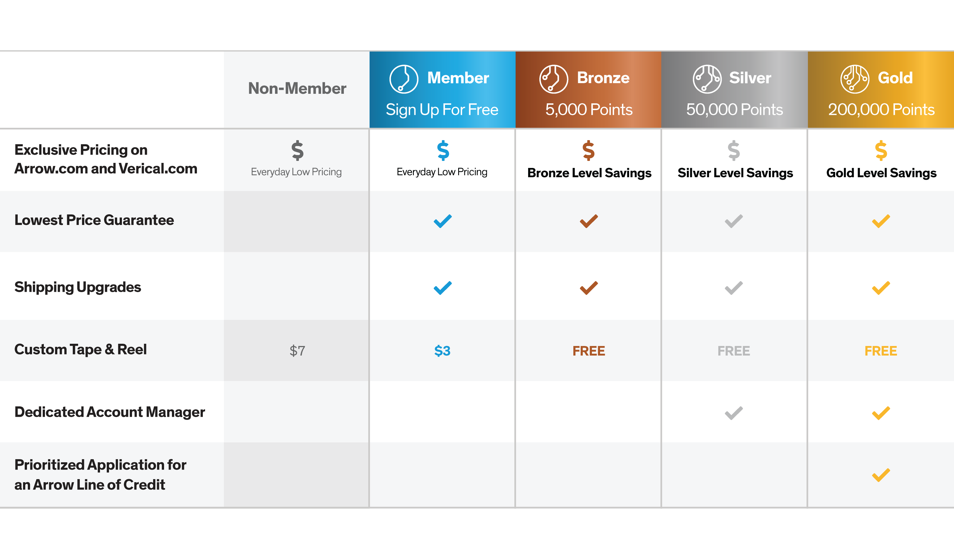Viewport: 954px width, 560px height.
Task: Click the Gold Level Savings text
Action: click(881, 173)
